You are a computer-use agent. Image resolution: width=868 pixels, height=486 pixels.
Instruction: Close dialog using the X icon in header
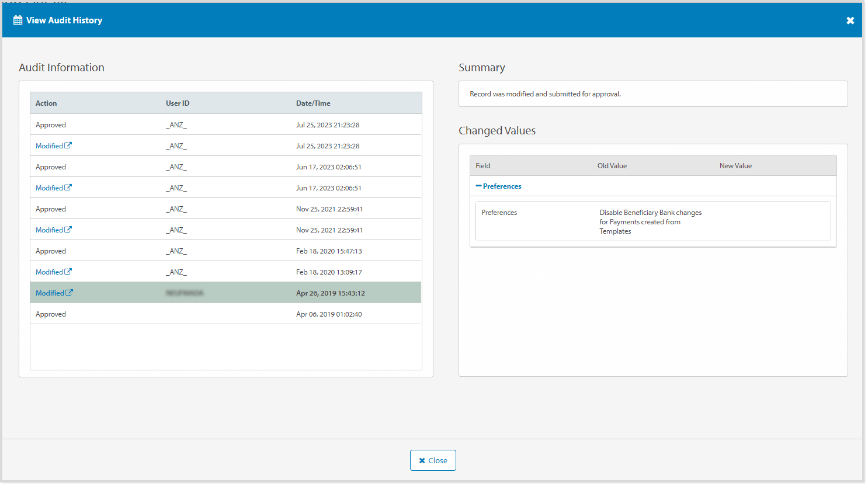tap(850, 20)
